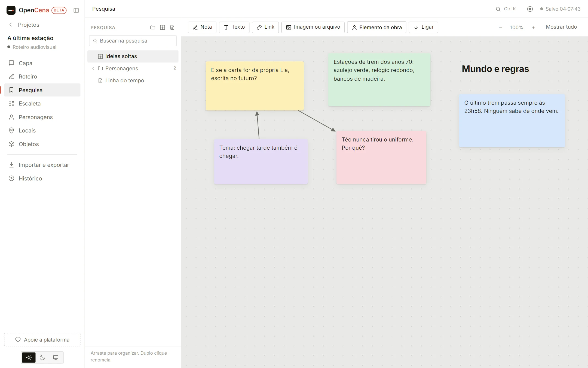Activate the Ligar connector tool

pos(424,27)
